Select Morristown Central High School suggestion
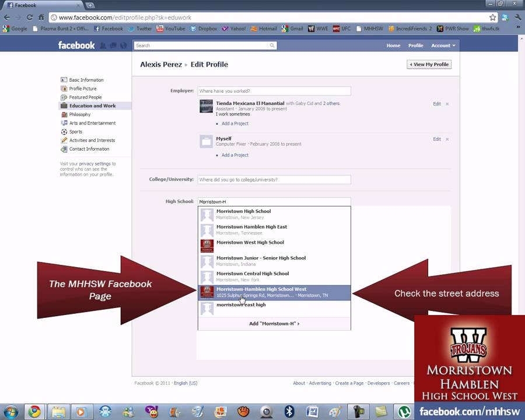The height and width of the screenshot is (420, 525). [x=274, y=276]
